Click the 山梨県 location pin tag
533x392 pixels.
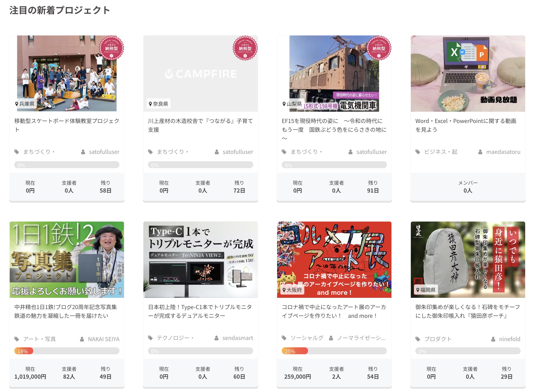coord(292,104)
